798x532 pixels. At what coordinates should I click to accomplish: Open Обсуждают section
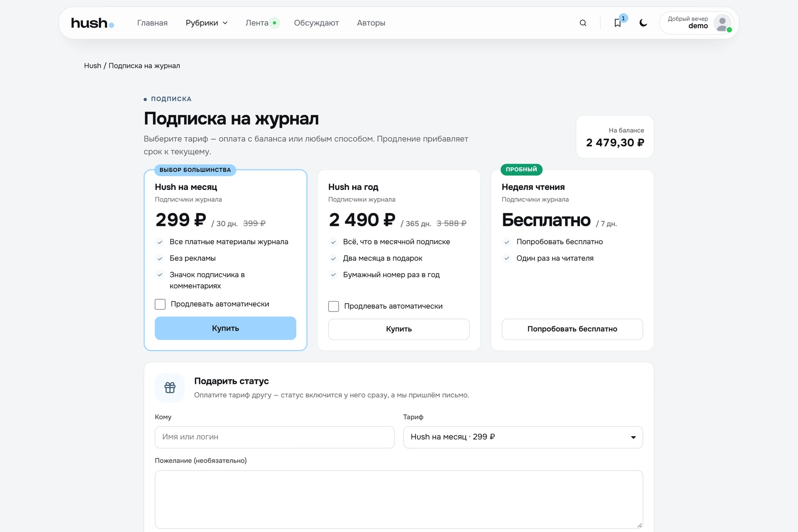pyautogui.click(x=316, y=23)
